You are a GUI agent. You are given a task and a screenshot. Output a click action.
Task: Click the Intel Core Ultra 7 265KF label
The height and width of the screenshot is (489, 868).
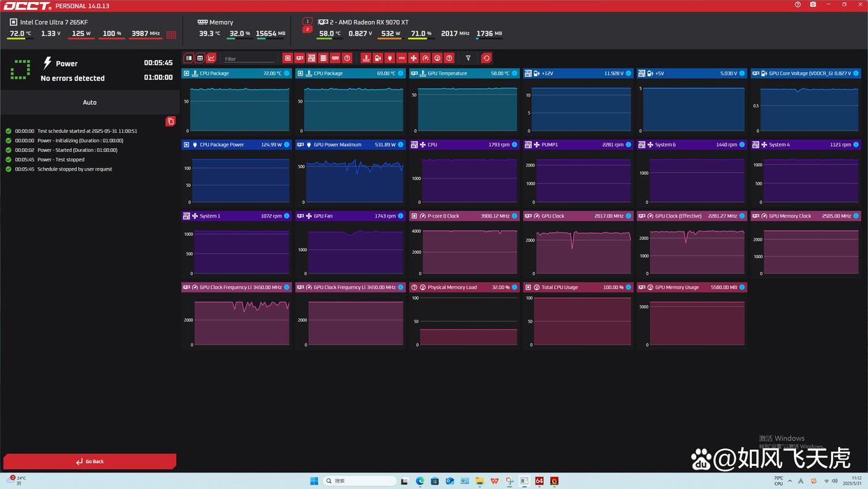pyautogui.click(x=54, y=22)
